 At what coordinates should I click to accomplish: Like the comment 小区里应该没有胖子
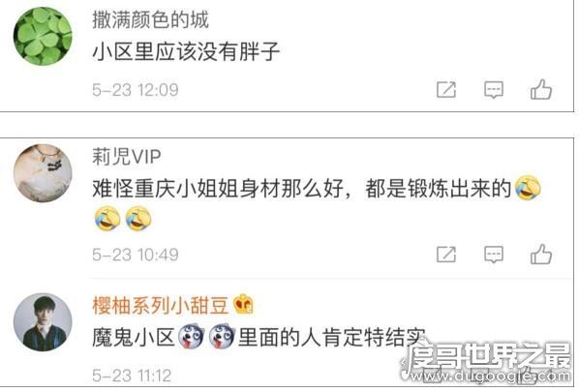541,89
